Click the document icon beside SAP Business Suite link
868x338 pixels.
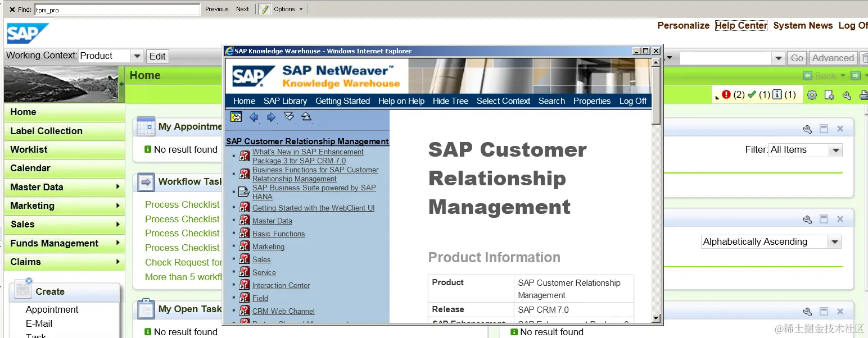pyautogui.click(x=244, y=192)
